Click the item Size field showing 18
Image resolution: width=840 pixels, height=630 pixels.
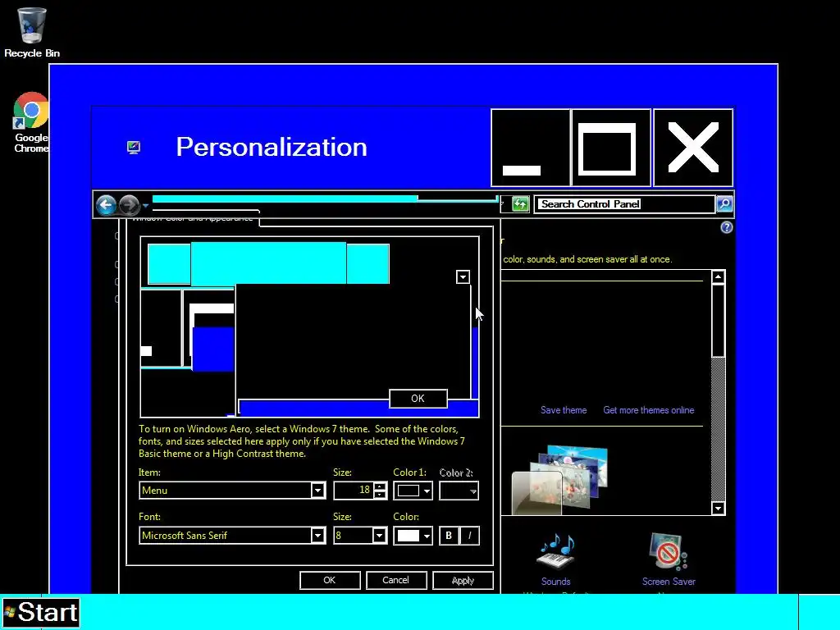click(354, 491)
